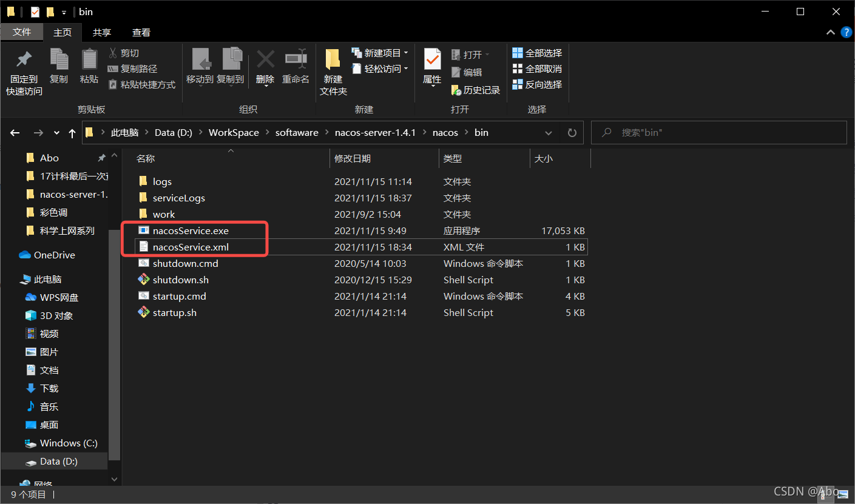Click the search bin input field
The height and width of the screenshot is (504, 855).
tap(719, 133)
